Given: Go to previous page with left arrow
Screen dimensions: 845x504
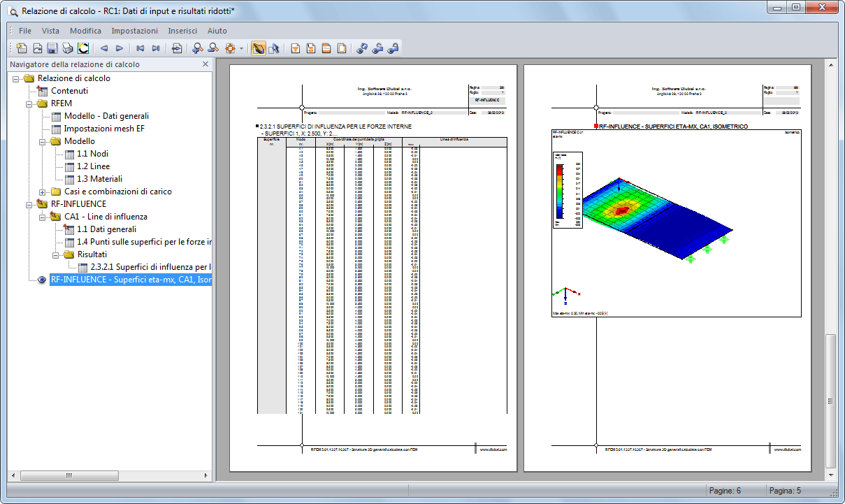Looking at the screenshot, I should [x=103, y=48].
